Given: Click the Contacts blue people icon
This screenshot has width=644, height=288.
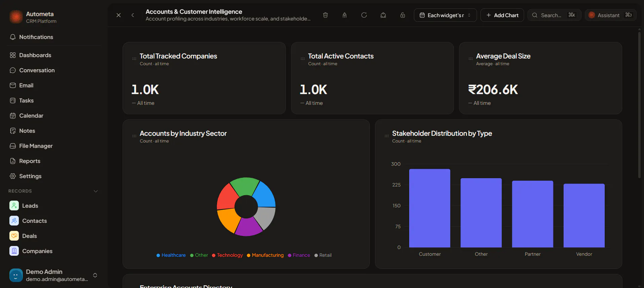Looking at the screenshot, I should click(14, 220).
